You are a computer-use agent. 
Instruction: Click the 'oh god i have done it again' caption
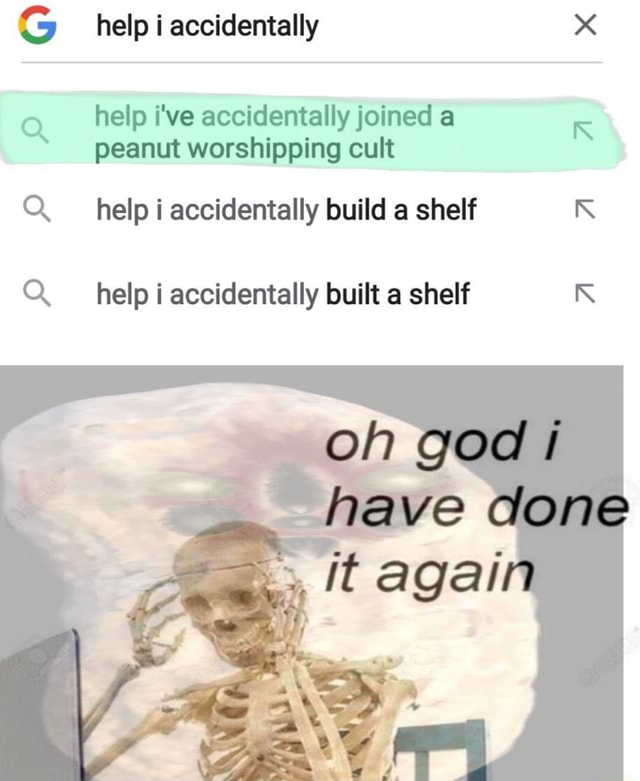coord(476,507)
